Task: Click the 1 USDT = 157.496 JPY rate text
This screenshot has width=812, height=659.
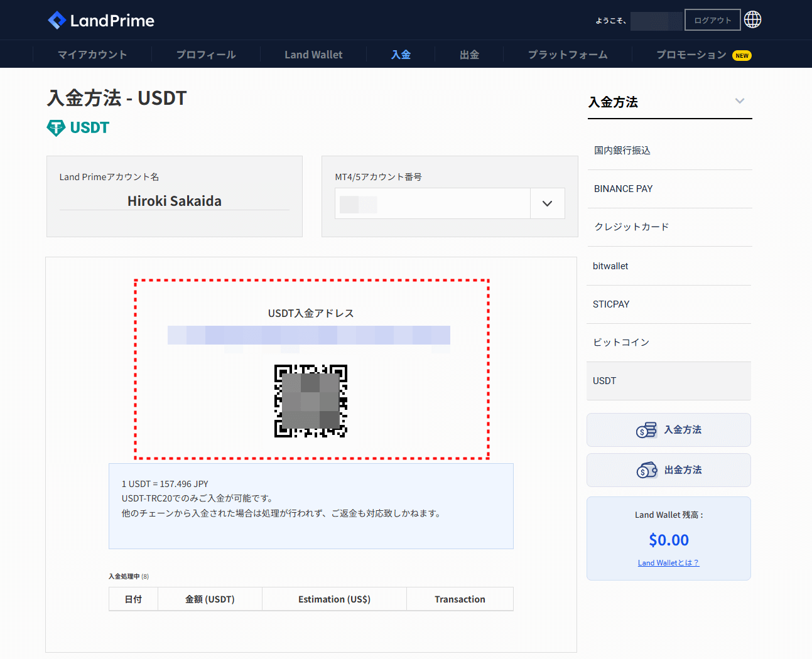Action: (x=165, y=484)
